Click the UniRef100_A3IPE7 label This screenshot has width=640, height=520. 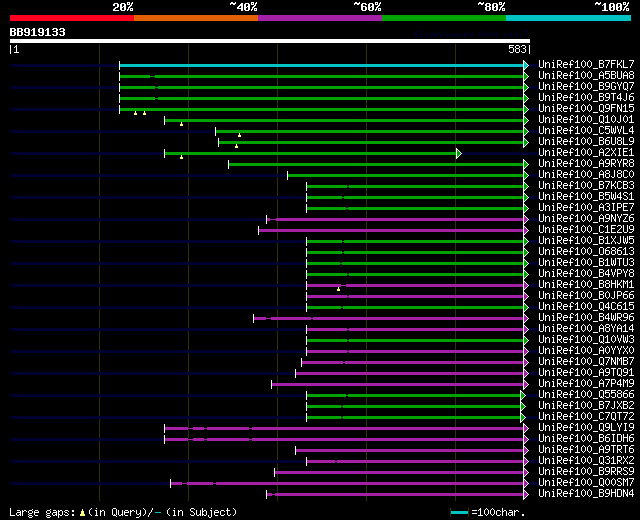586,207
